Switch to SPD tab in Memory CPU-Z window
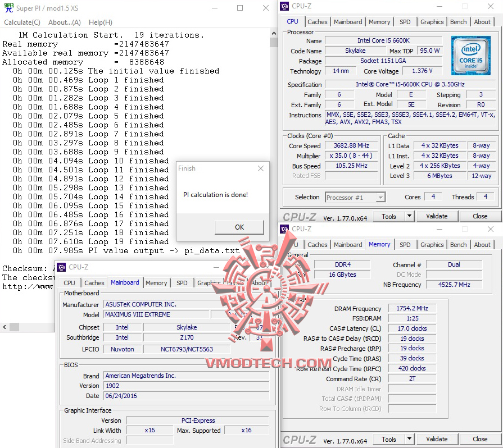The image size is (503, 448). [405, 245]
